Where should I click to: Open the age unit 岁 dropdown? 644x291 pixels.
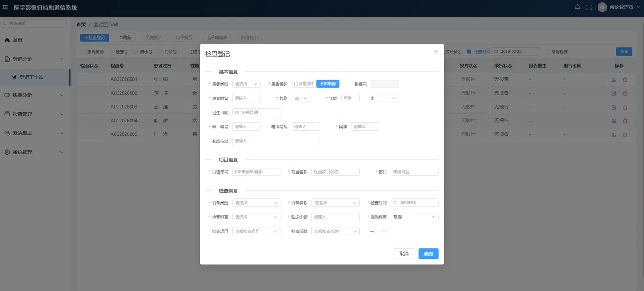click(383, 98)
